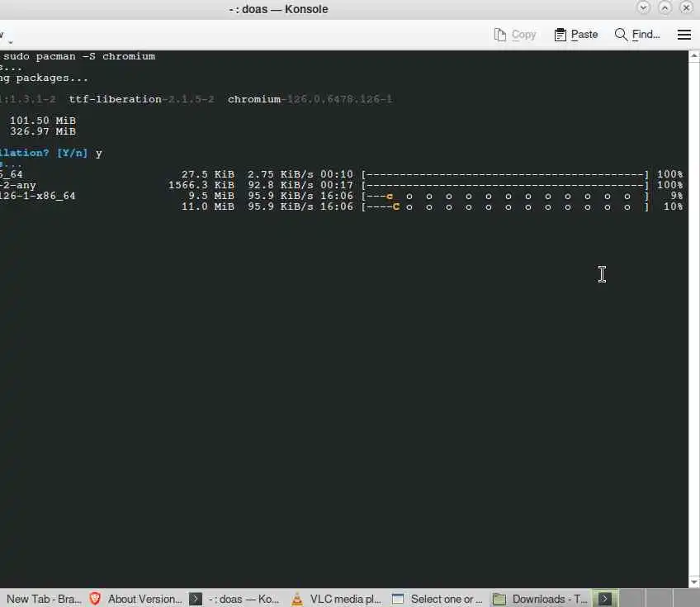Click the 'ng packages...' output line
This screenshot has width=700, height=607.
44,78
